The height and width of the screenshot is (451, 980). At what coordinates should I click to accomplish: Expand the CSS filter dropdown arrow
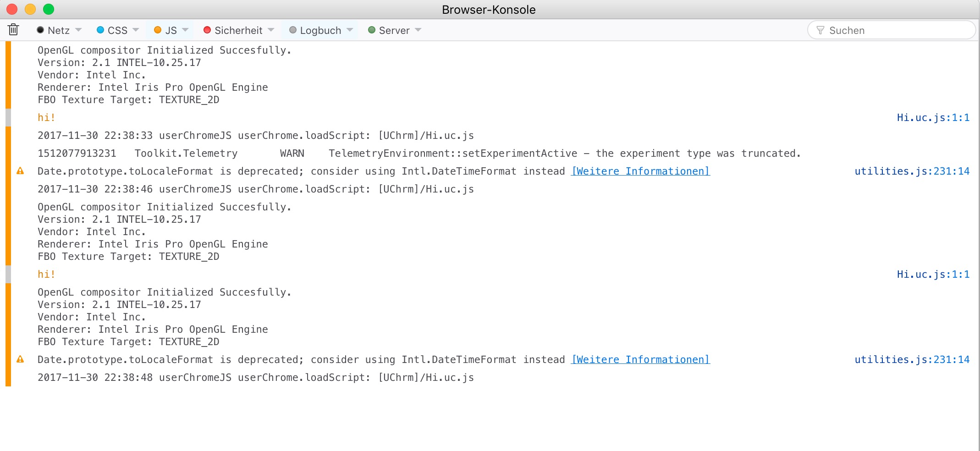[136, 30]
